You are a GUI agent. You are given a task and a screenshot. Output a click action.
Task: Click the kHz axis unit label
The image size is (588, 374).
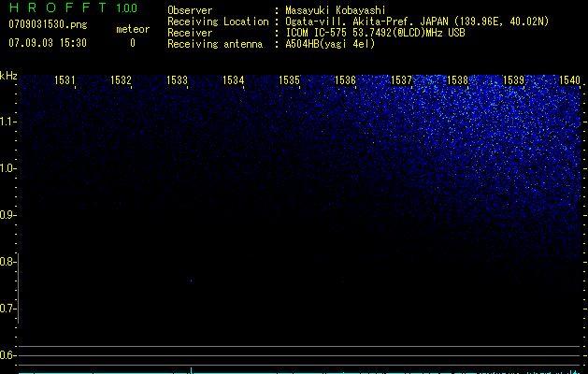pos(8,76)
